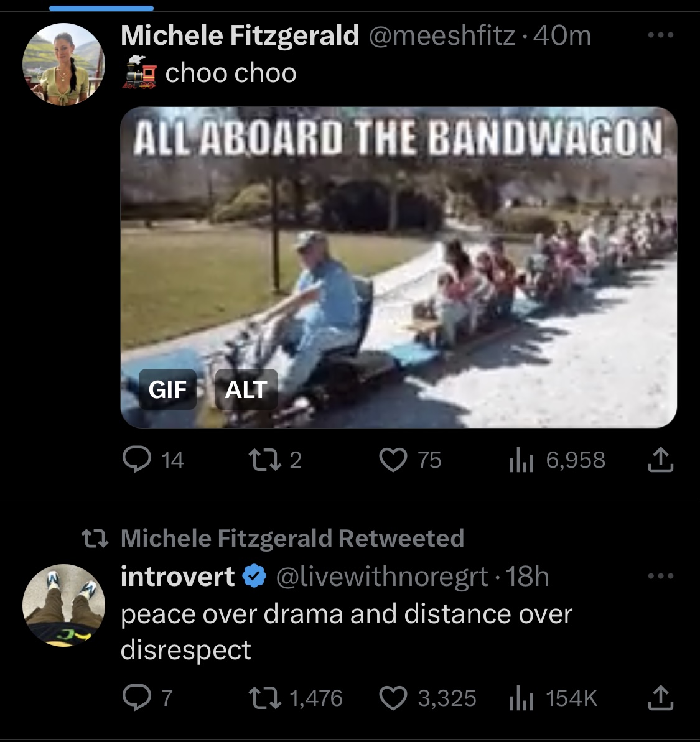Select the active blue-underlined tab at top

pyautogui.click(x=101, y=8)
